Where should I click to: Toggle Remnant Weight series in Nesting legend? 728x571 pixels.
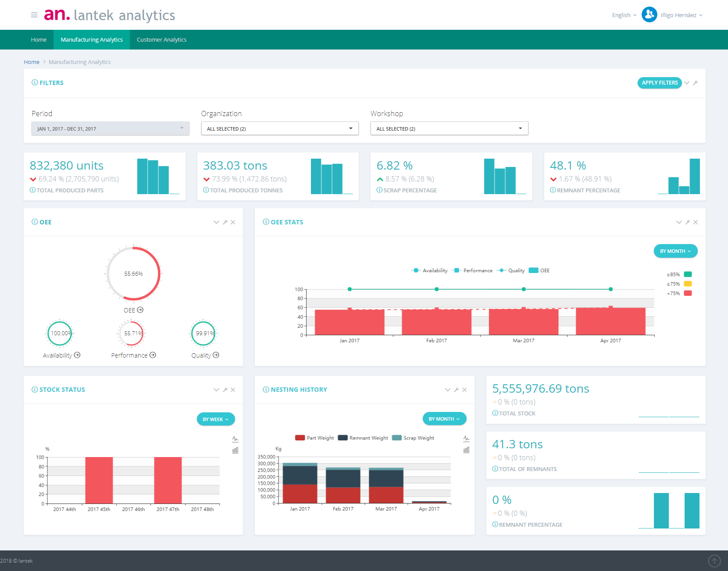(363, 438)
